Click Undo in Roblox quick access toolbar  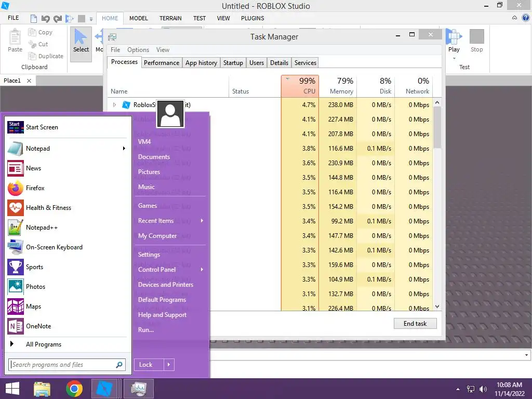click(x=45, y=19)
